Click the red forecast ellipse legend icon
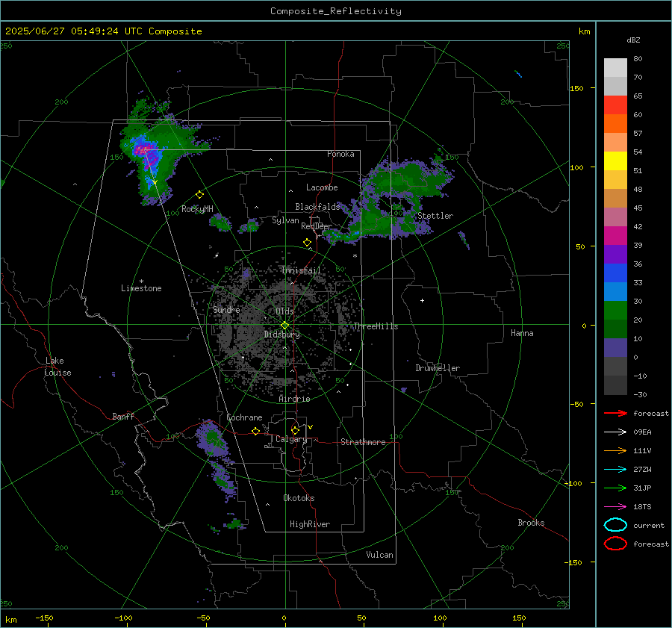This screenshot has height=628, width=672. pos(615,544)
